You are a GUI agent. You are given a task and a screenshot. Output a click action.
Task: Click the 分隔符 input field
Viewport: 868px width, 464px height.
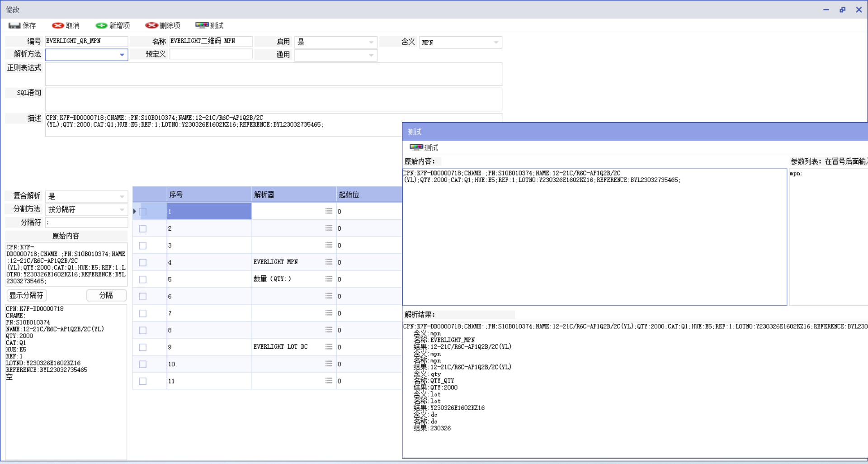tap(86, 223)
